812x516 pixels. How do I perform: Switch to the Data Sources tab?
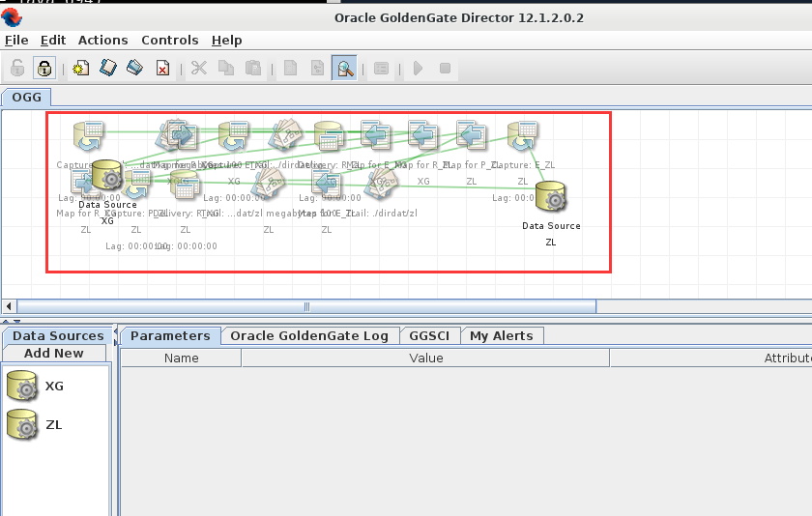coord(58,336)
